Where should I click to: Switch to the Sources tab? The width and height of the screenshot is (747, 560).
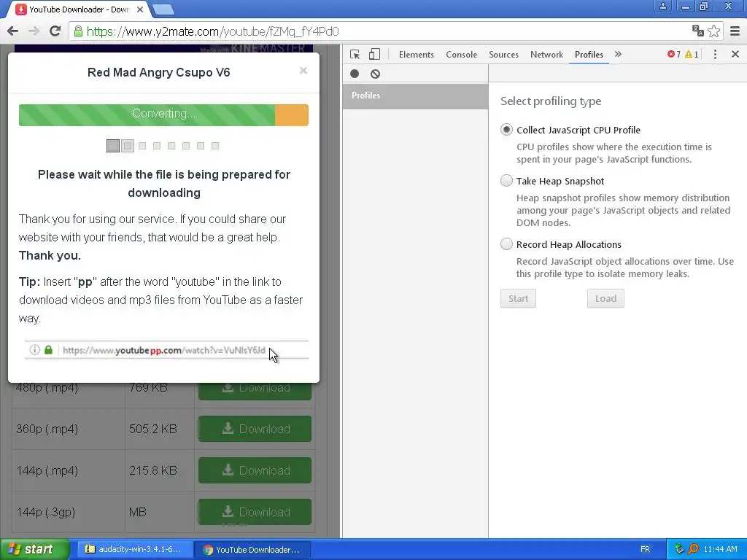pyautogui.click(x=503, y=54)
